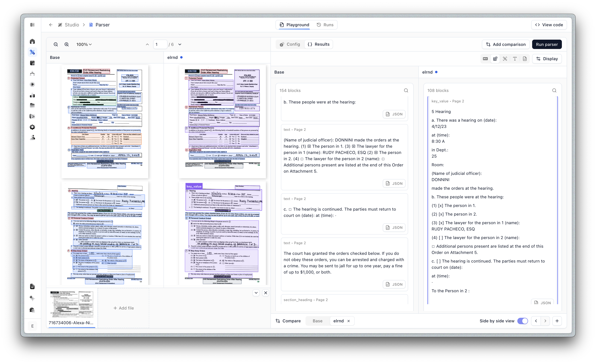
Task: Open the users icon in the sidebar
Action: pyautogui.click(x=32, y=138)
